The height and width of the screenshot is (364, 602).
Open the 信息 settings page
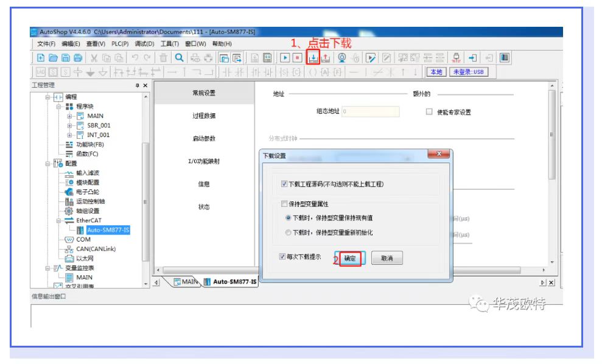tap(204, 184)
